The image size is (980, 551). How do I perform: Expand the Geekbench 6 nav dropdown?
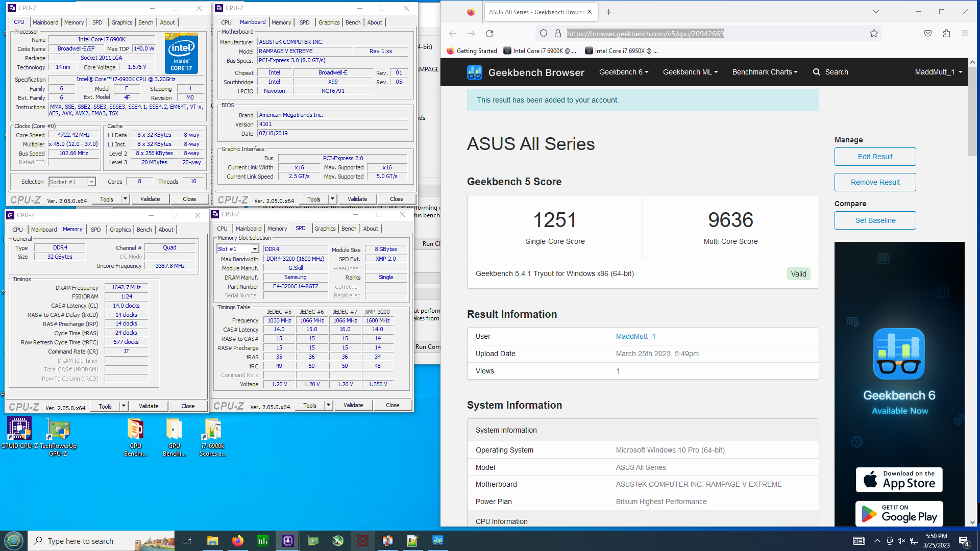coord(624,72)
